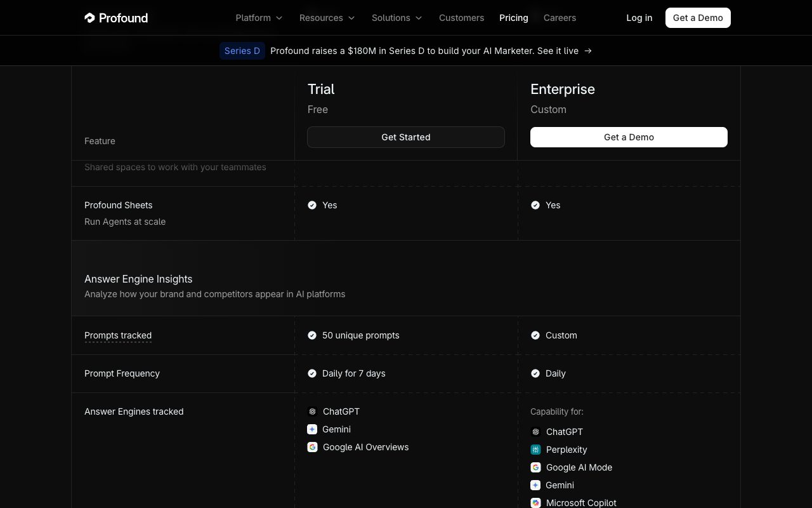Go to the Customers page
The width and height of the screenshot is (812, 508).
pyautogui.click(x=461, y=18)
